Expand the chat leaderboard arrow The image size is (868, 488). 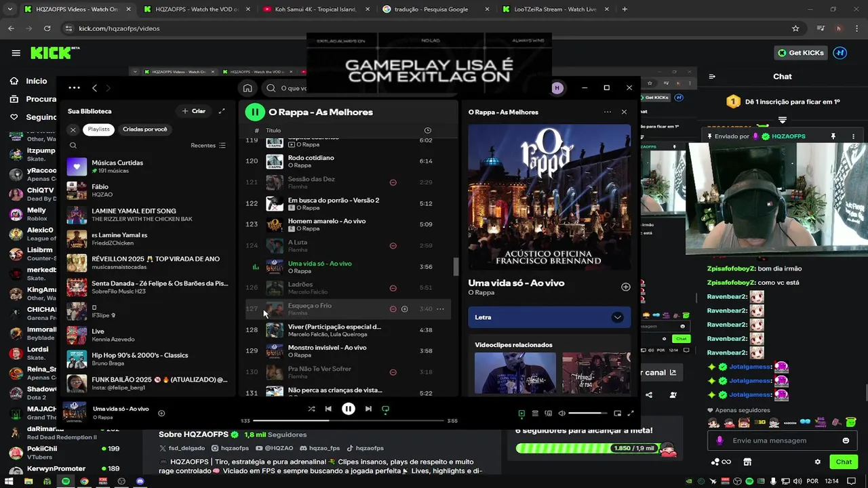[783, 120]
